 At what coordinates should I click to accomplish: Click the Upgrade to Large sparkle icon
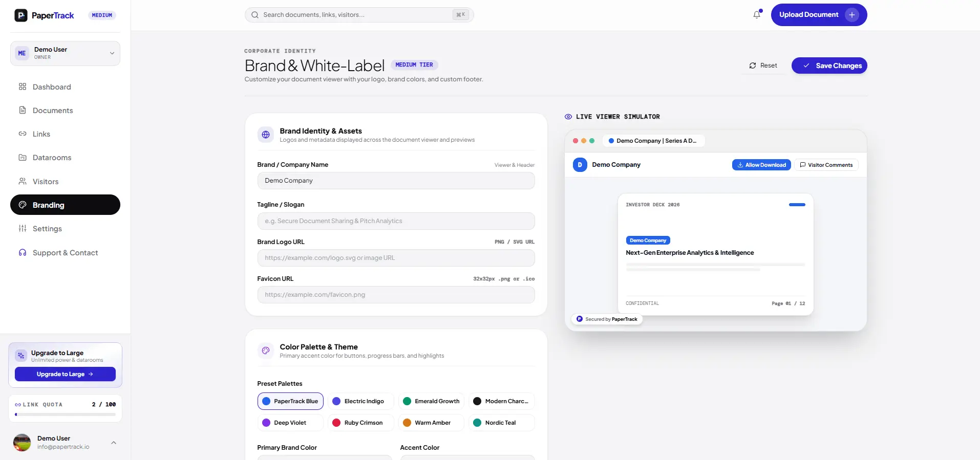[21, 356]
